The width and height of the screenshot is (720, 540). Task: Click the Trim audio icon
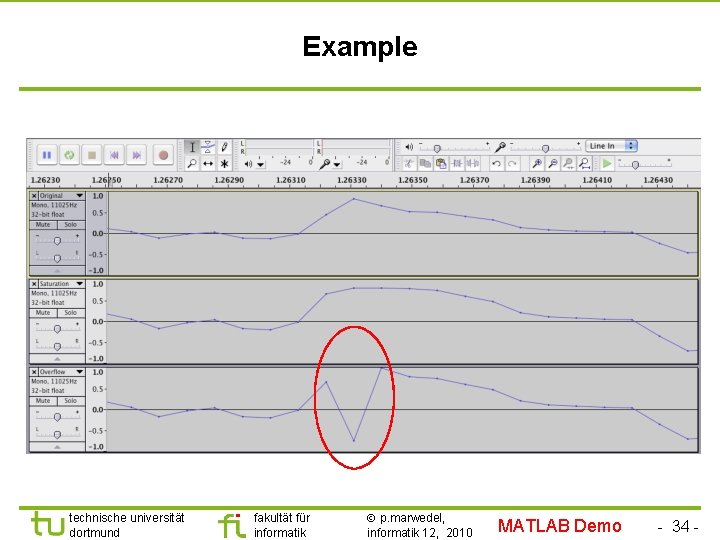pyautogui.click(x=457, y=163)
